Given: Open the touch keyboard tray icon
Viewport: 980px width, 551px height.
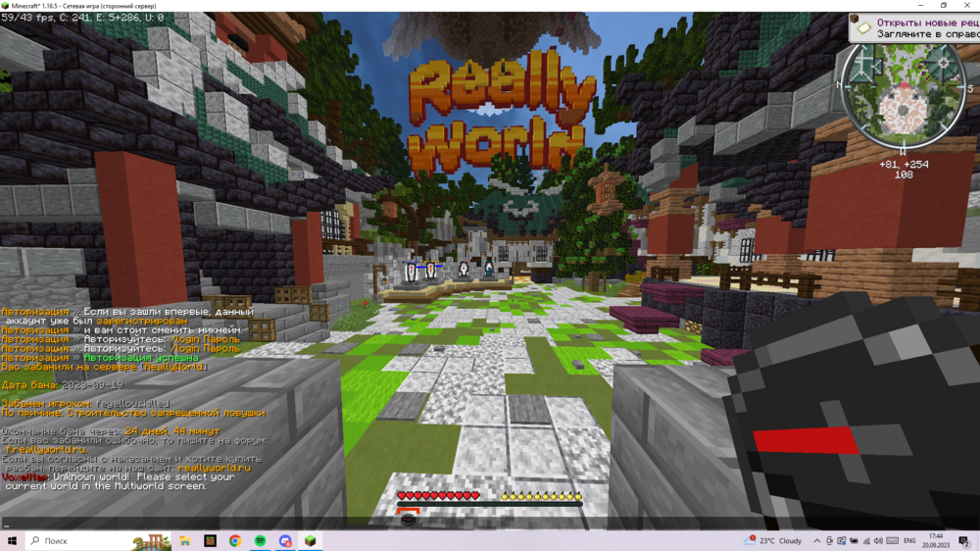Looking at the screenshot, I should click(x=893, y=541).
